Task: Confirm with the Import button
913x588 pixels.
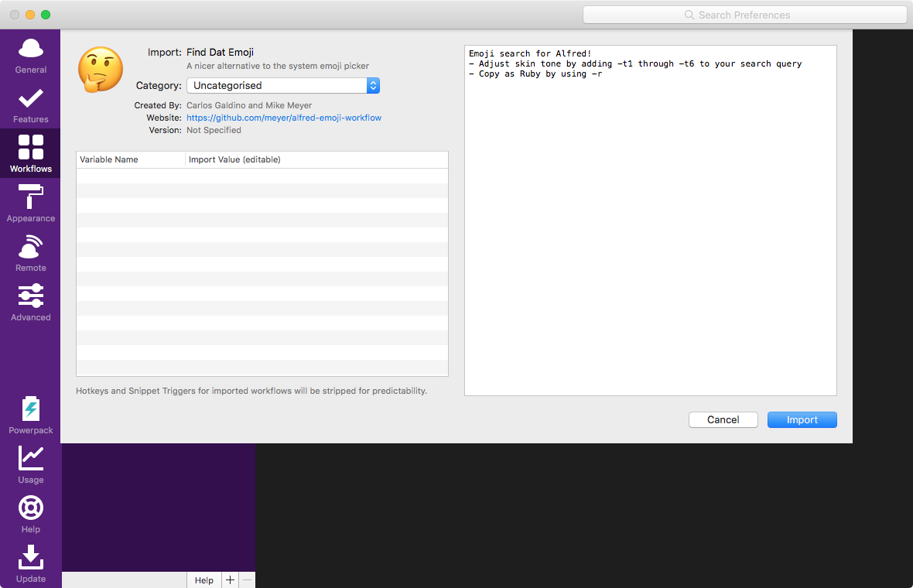Action: [x=802, y=420]
